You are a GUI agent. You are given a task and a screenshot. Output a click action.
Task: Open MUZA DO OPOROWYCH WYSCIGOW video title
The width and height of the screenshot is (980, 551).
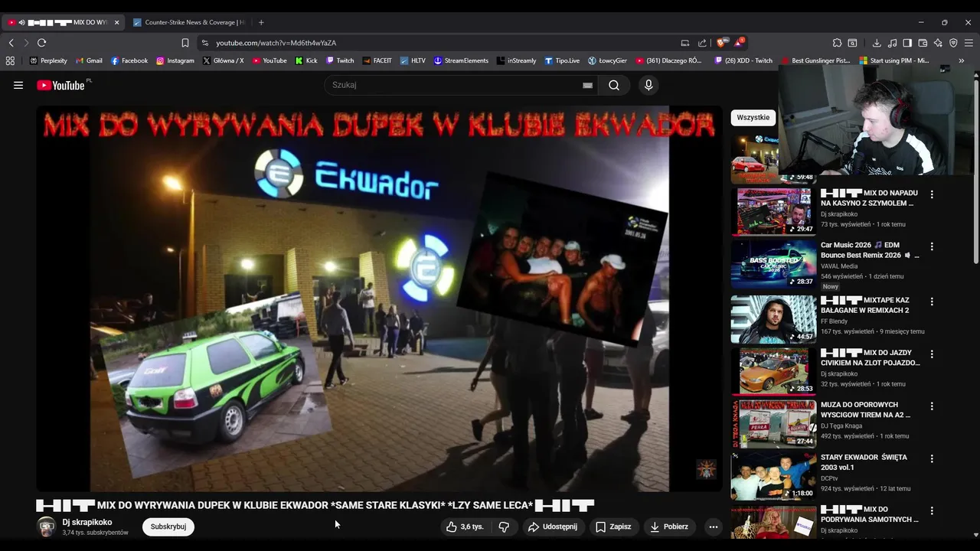point(866,409)
